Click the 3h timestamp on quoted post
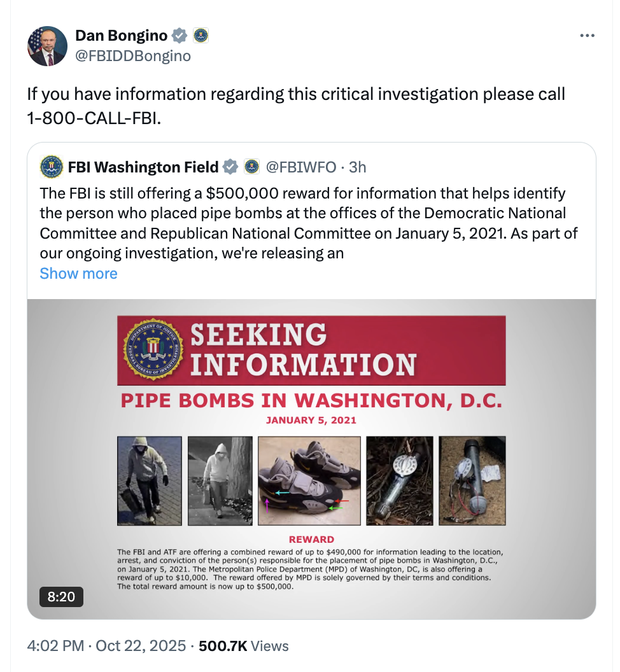Image resolution: width=620 pixels, height=672 pixels. pyautogui.click(x=358, y=167)
